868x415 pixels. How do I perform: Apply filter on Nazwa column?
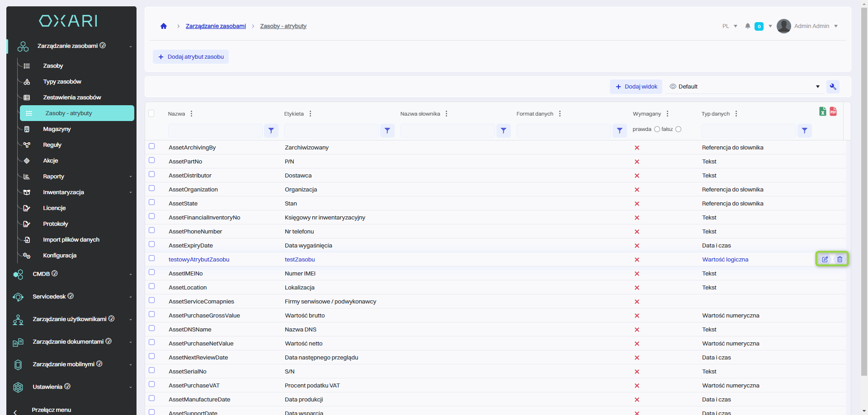click(x=271, y=131)
